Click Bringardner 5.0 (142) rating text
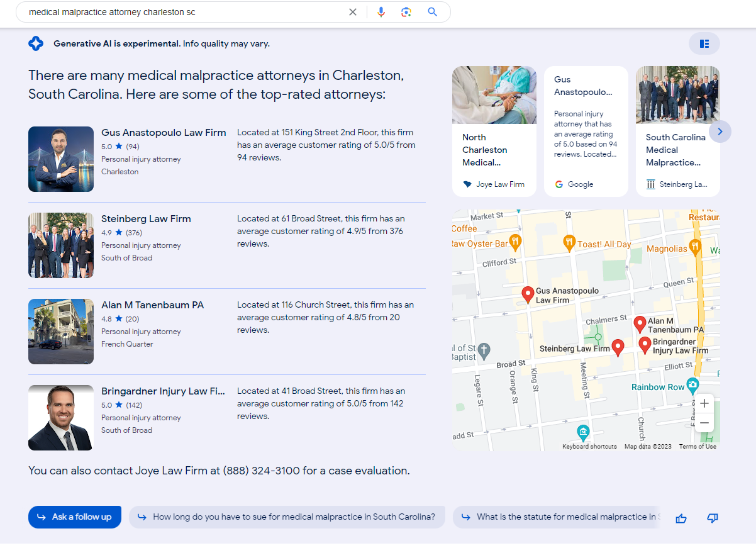The image size is (756, 548). (x=122, y=405)
